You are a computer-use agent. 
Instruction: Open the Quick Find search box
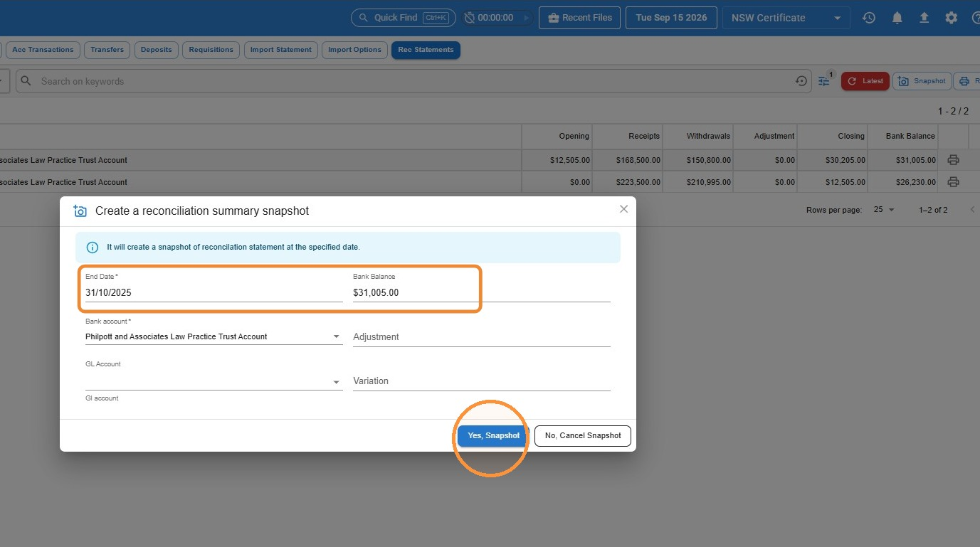point(404,18)
